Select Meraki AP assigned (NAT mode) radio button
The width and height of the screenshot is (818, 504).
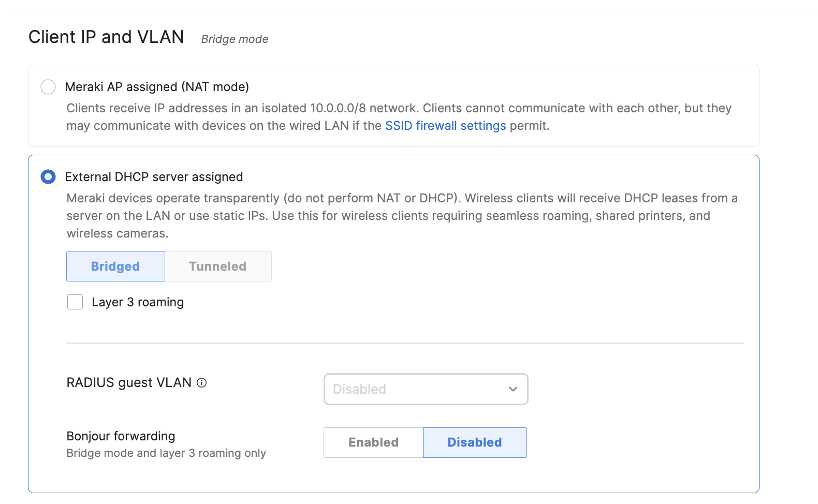pos(48,87)
